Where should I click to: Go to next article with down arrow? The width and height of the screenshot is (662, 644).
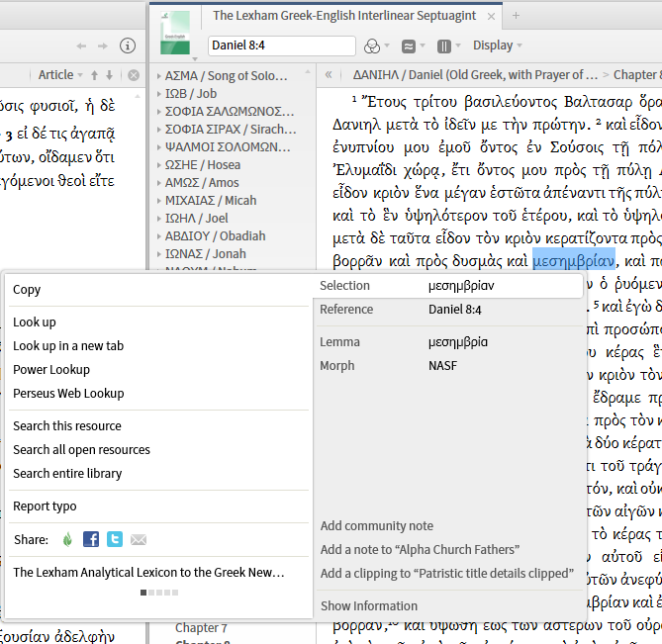pos(110,75)
